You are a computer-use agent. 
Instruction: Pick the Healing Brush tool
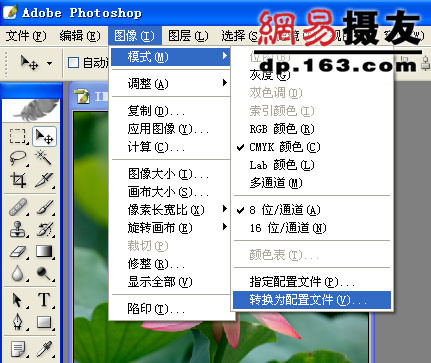(17, 207)
